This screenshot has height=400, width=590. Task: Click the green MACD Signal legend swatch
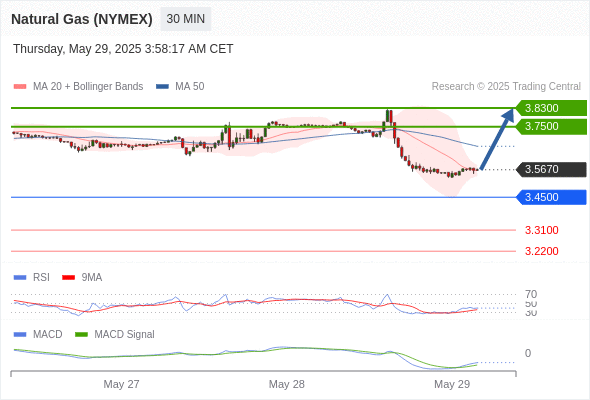coord(81,335)
